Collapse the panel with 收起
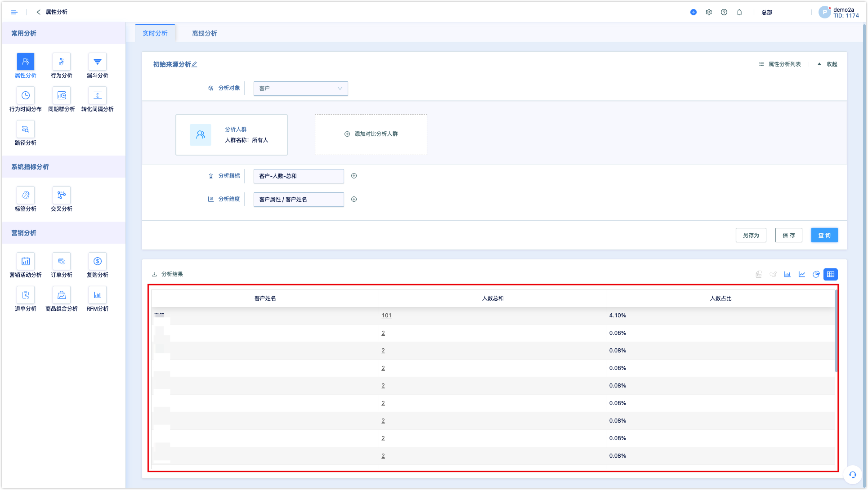 (x=828, y=64)
